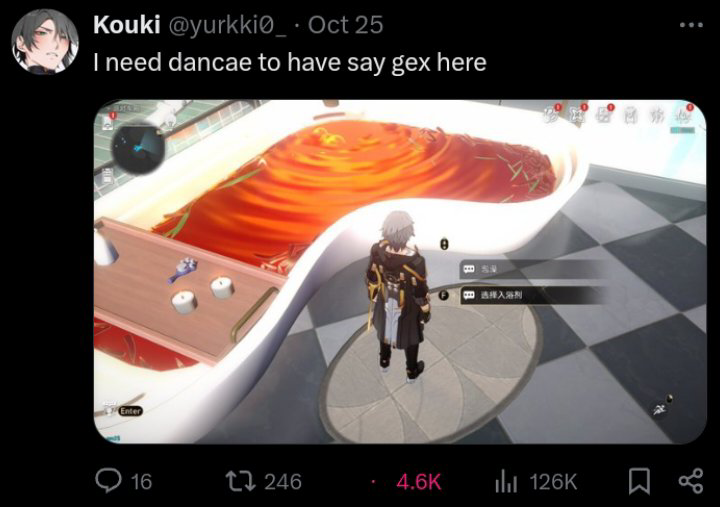This screenshot has width=720, height=507.
Task: Open the share icon
Action: 691,481
